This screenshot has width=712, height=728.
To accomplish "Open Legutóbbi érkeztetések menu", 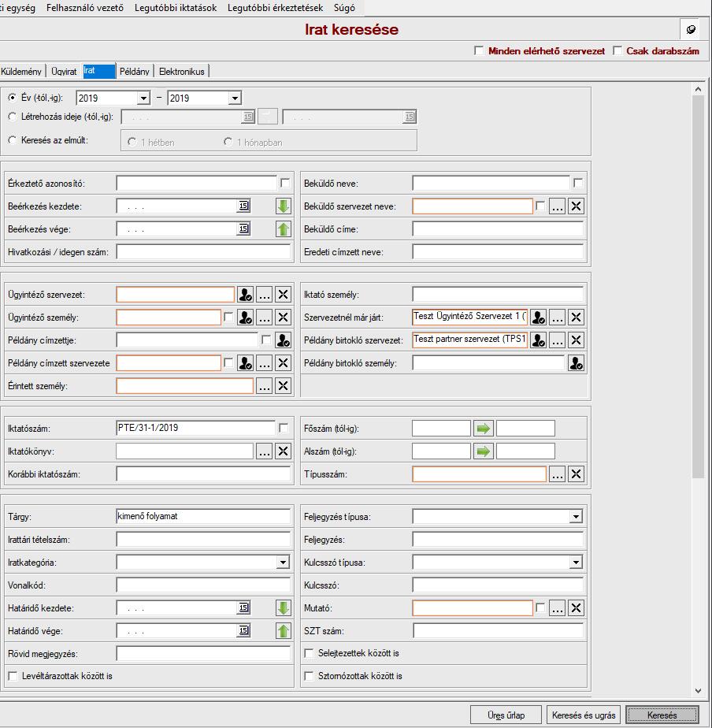I will (x=275, y=8).
